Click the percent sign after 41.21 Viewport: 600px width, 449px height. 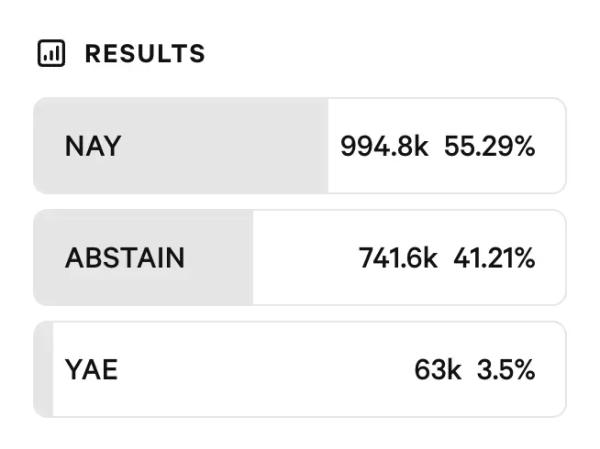(526, 258)
